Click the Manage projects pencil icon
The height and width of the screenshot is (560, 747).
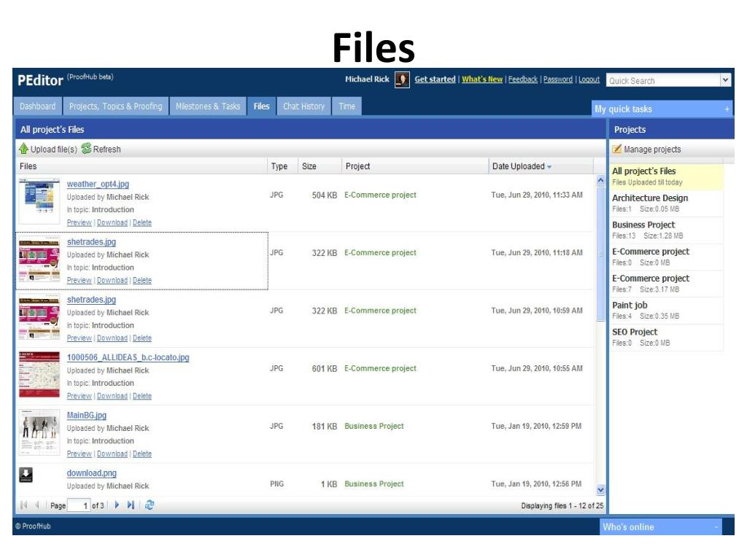click(x=617, y=149)
